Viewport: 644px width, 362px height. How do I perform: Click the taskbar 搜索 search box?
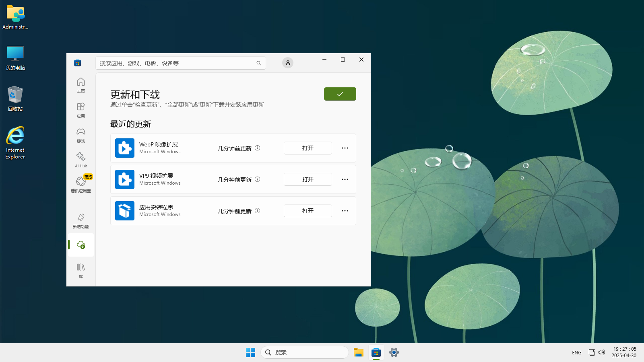[x=305, y=352]
